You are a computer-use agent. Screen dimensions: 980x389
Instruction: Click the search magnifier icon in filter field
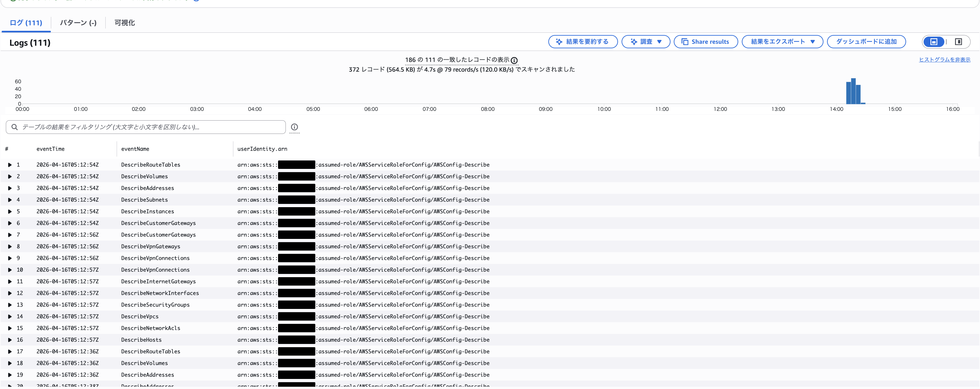(15, 127)
